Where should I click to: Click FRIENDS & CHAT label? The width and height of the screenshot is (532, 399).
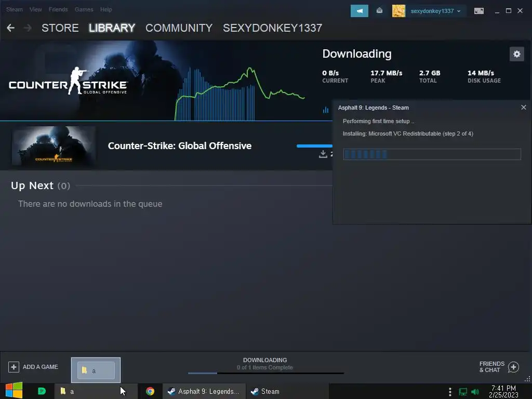(491, 367)
